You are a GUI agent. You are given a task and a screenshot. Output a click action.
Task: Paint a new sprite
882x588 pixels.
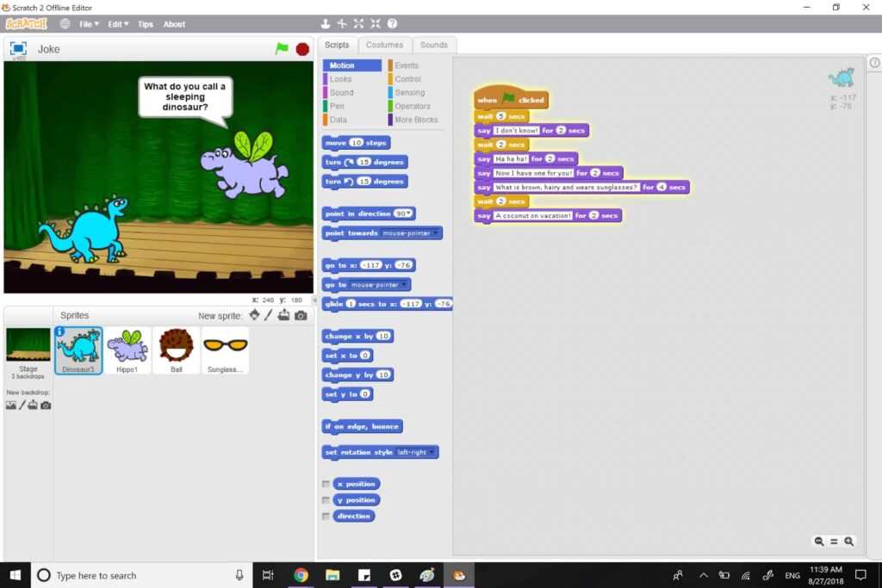(x=269, y=315)
